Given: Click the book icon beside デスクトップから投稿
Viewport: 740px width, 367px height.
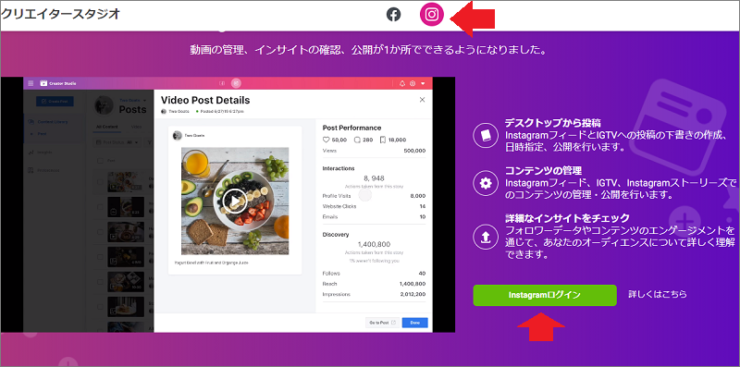Looking at the screenshot, I should (486, 136).
